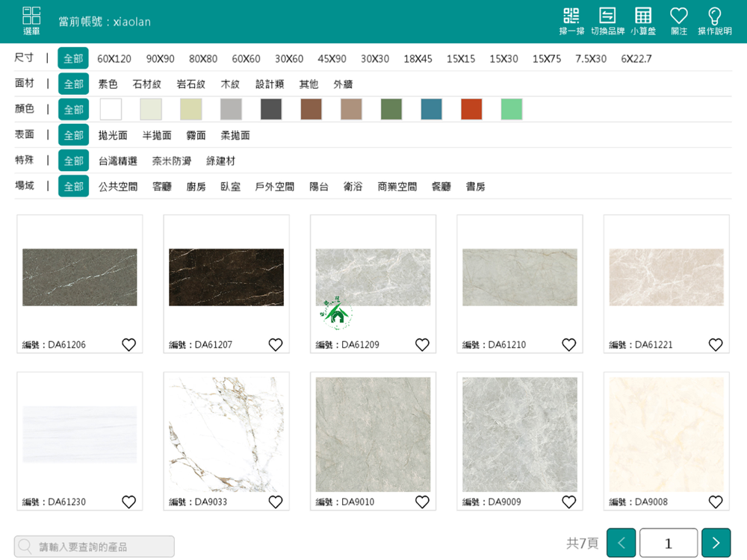Select 全部 in the 顏色 row
Viewport: 747px width, 560px height.
pos(73,110)
